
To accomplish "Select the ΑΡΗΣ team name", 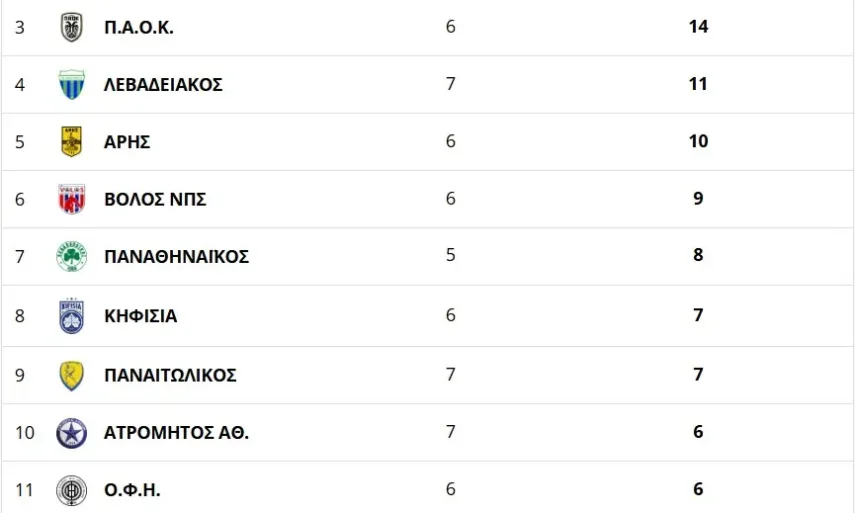I will pos(127,142).
